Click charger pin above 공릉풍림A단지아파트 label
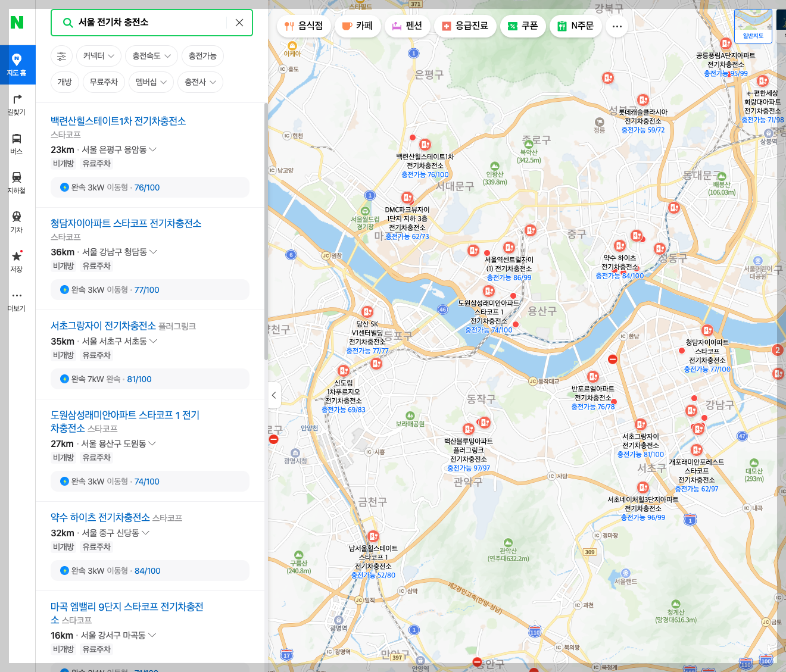This screenshot has width=786, height=672. (726, 43)
